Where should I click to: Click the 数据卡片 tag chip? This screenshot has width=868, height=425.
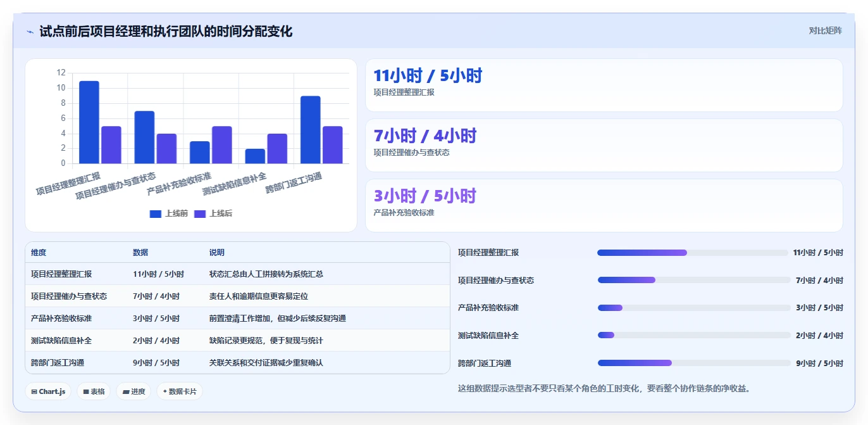180,391
